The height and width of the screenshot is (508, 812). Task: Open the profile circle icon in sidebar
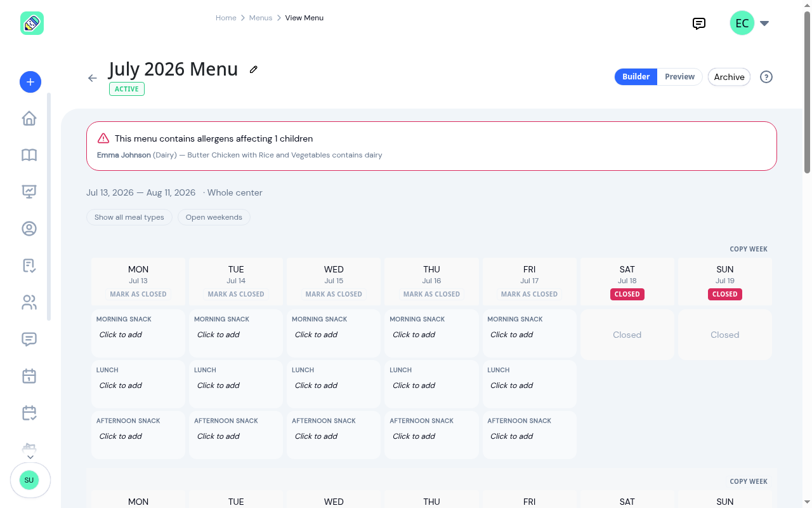29,229
